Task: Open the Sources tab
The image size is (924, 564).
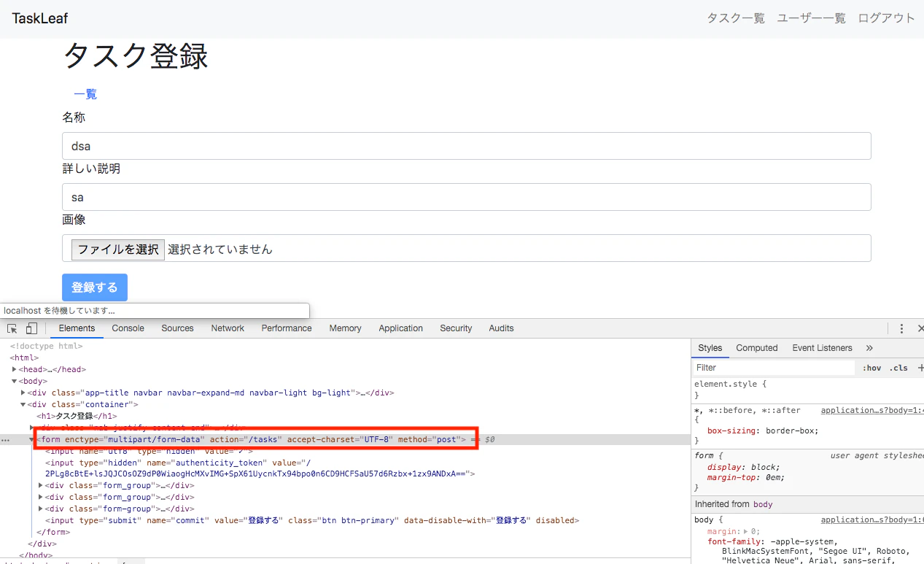Action: (178, 328)
